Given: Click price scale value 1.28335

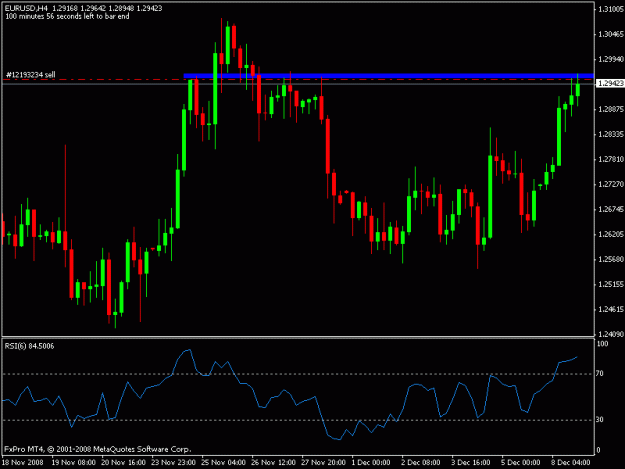Looking at the screenshot, I should [611, 134].
